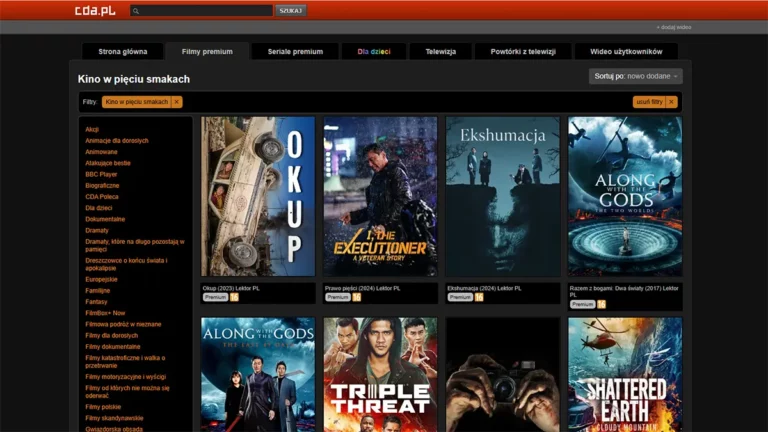Open Along with the Gods Two Worlds poster
Viewport: 768px width, 432px height.
625,196
